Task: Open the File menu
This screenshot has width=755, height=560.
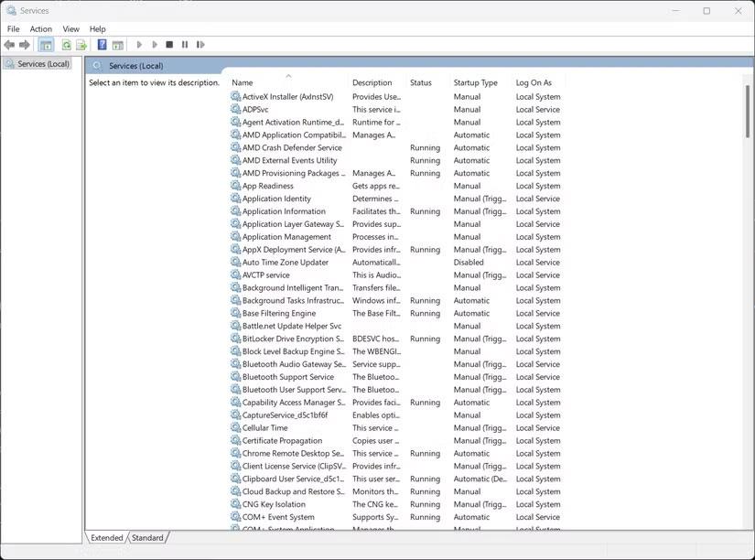Action: (x=14, y=28)
